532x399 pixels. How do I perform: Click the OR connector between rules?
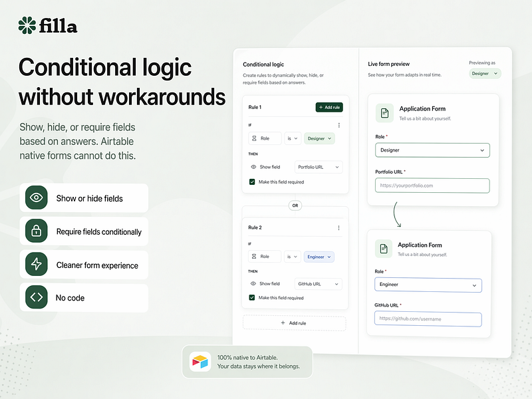coord(295,205)
